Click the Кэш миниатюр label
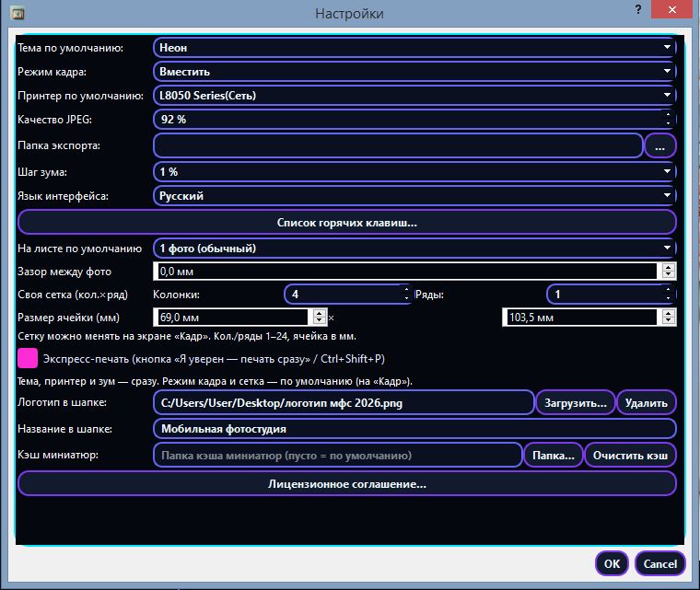The height and width of the screenshot is (590, 700). click(58, 455)
